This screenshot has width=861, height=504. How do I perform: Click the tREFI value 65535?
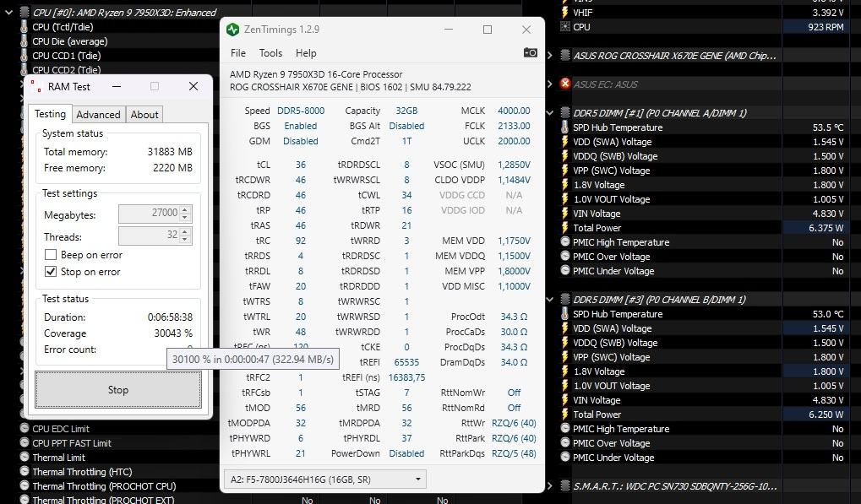coord(406,362)
